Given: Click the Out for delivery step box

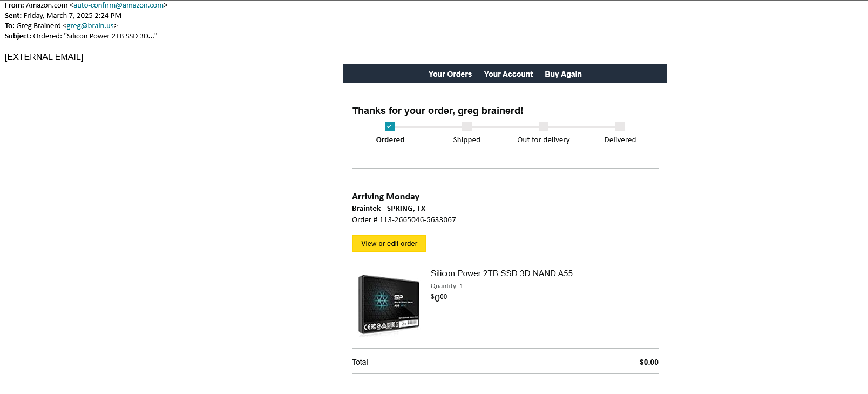Looking at the screenshot, I should tap(544, 126).
